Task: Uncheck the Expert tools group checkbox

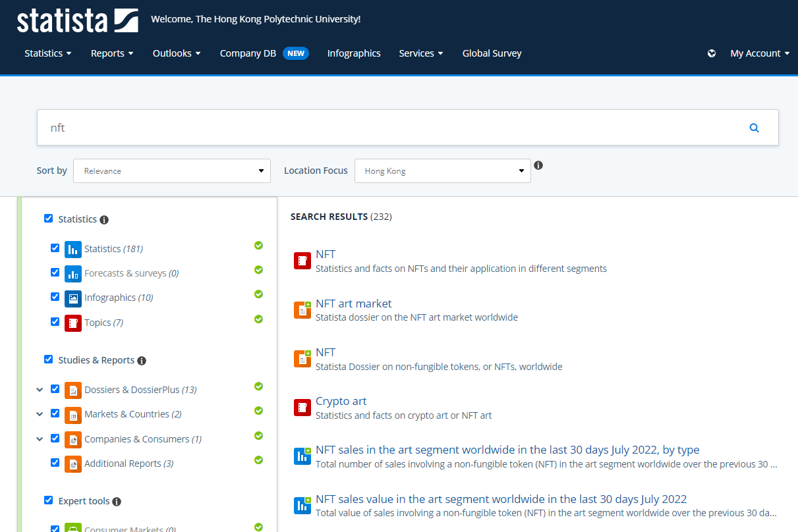Action: (x=48, y=500)
